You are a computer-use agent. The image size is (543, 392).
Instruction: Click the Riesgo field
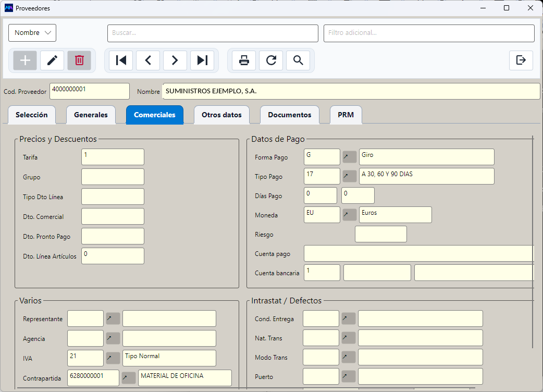pos(381,234)
